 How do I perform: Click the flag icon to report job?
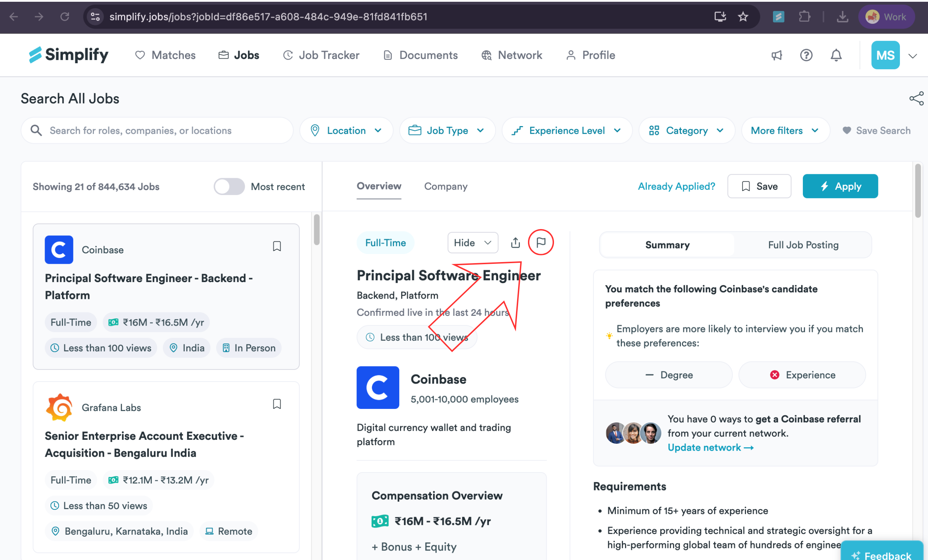click(541, 242)
